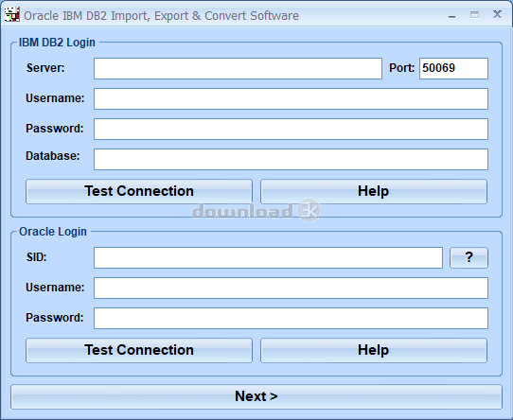The height and width of the screenshot is (420, 513).
Task: Focus the Oracle Password field
Action: (x=291, y=318)
